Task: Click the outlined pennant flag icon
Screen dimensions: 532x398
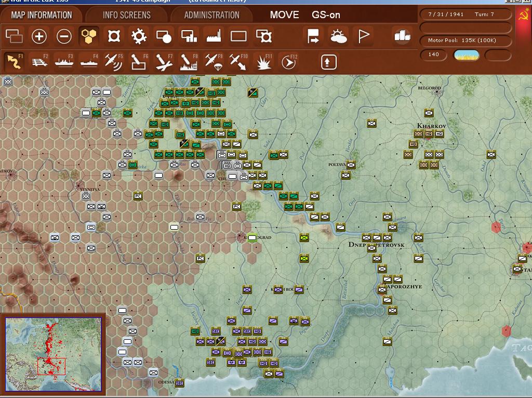Action: coord(363,36)
